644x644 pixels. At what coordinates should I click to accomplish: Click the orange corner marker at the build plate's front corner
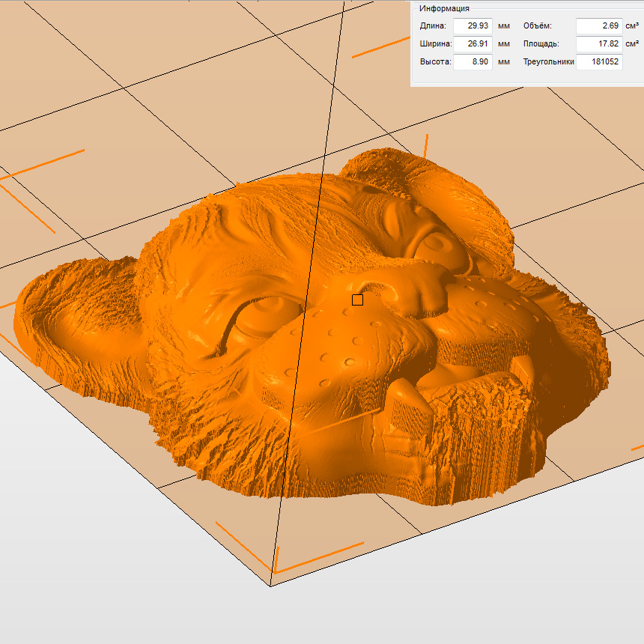click(x=276, y=567)
